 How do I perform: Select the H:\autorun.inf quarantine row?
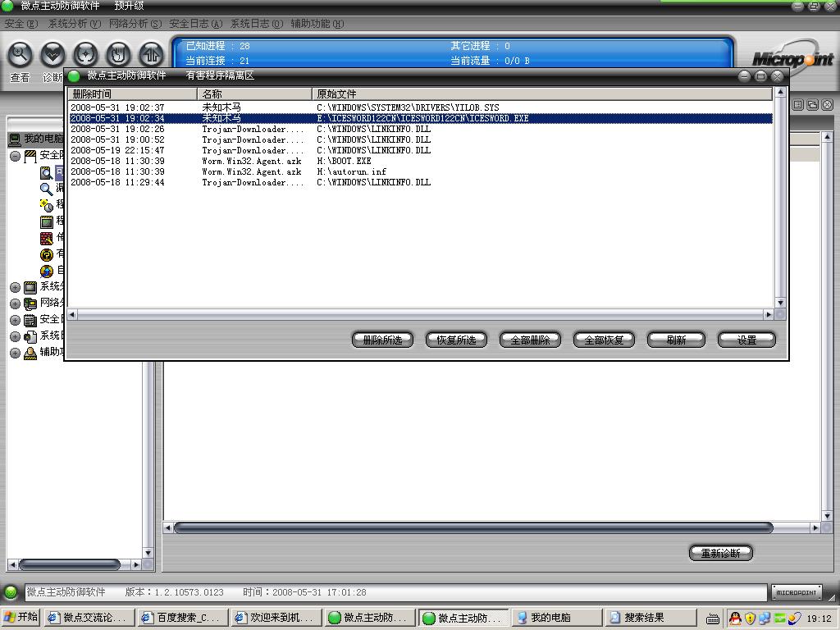tap(421, 171)
